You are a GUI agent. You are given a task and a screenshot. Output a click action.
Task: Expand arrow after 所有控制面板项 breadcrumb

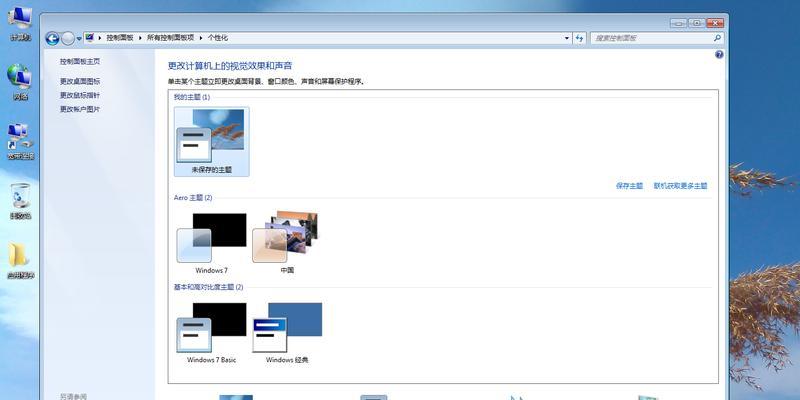pos(201,38)
